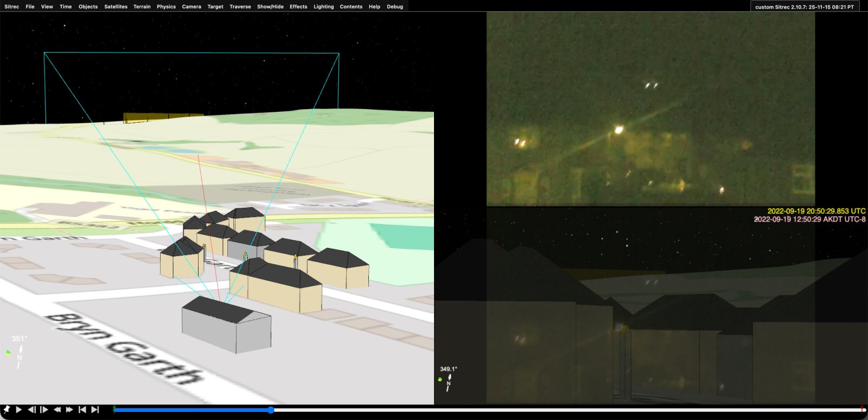Open the Satellites menu

pos(116,7)
